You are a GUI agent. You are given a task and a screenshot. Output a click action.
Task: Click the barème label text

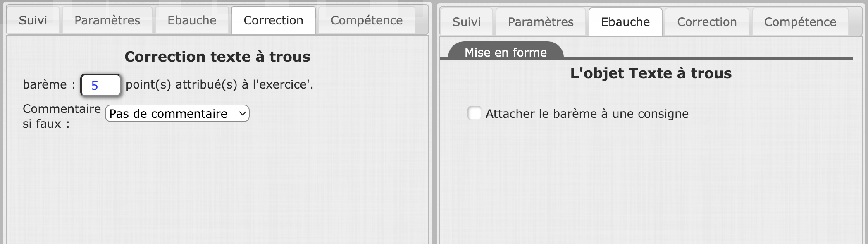coord(45,84)
